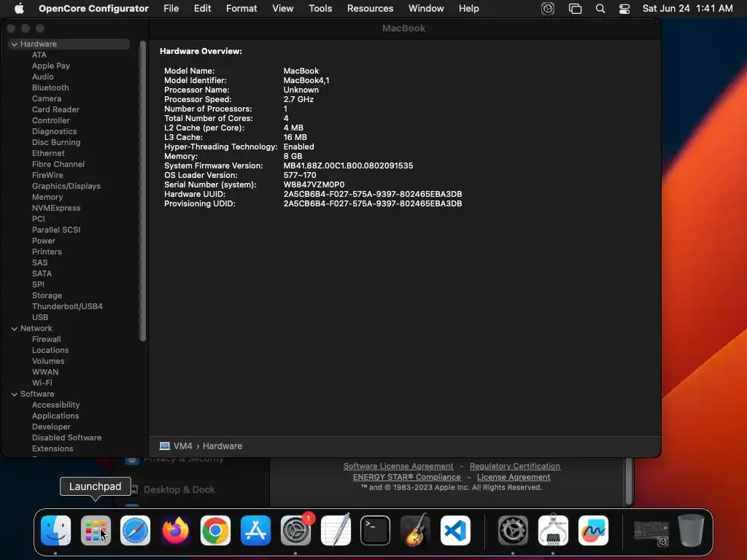The image size is (747, 560).
Task: Collapse the Network section in sidebar
Action: [x=15, y=329]
